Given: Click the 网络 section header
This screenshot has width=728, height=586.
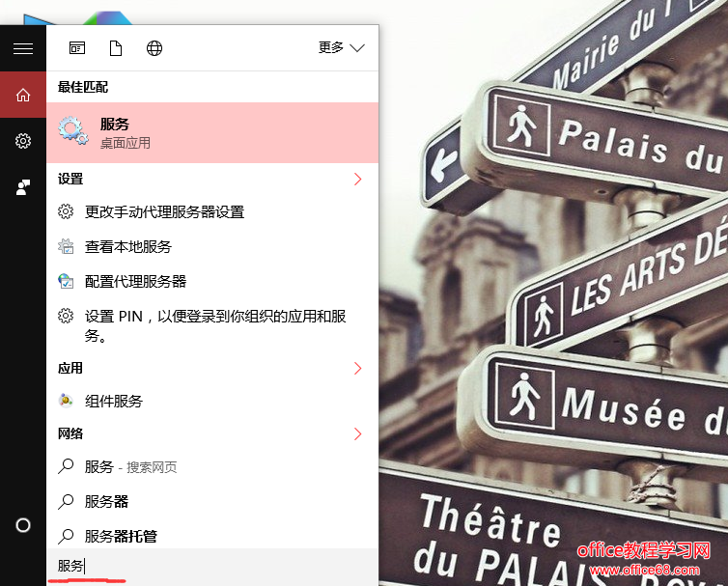Looking at the screenshot, I should point(70,433).
